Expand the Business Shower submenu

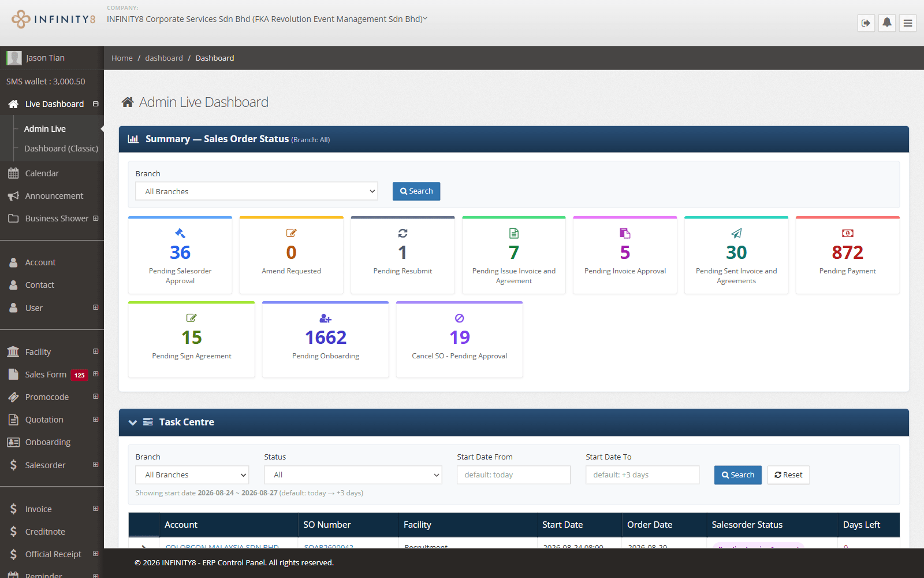pos(96,218)
